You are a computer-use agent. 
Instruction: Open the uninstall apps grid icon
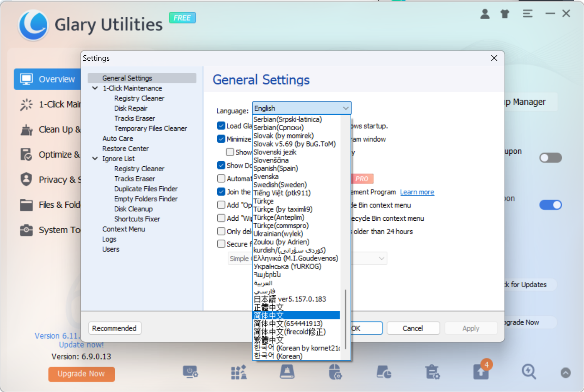point(239,372)
